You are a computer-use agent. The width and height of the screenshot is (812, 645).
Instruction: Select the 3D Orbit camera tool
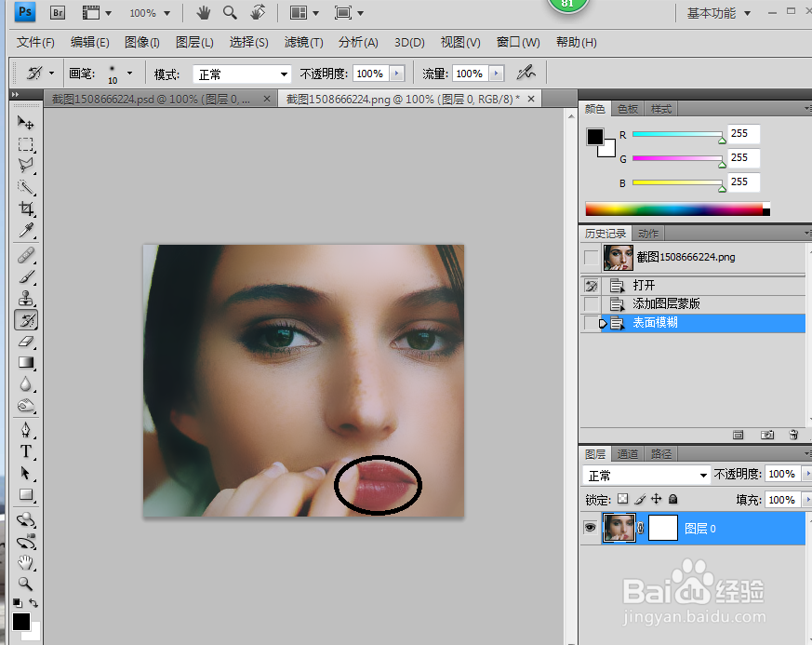pyautogui.click(x=25, y=542)
